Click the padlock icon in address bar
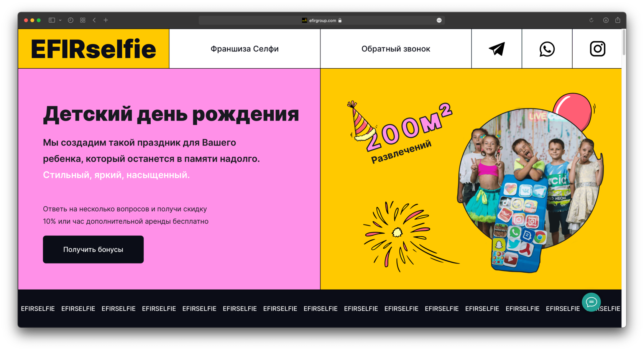This screenshot has width=644, height=351. click(340, 20)
